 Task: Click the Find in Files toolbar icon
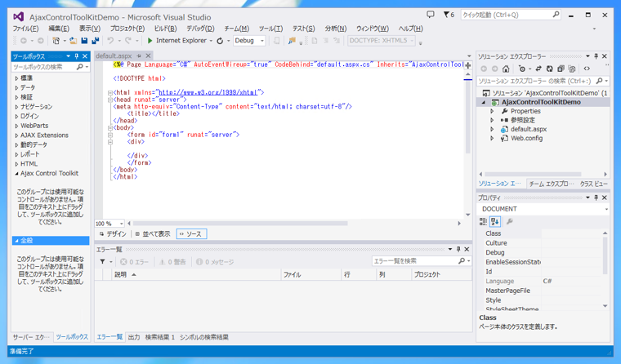pos(292,40)
